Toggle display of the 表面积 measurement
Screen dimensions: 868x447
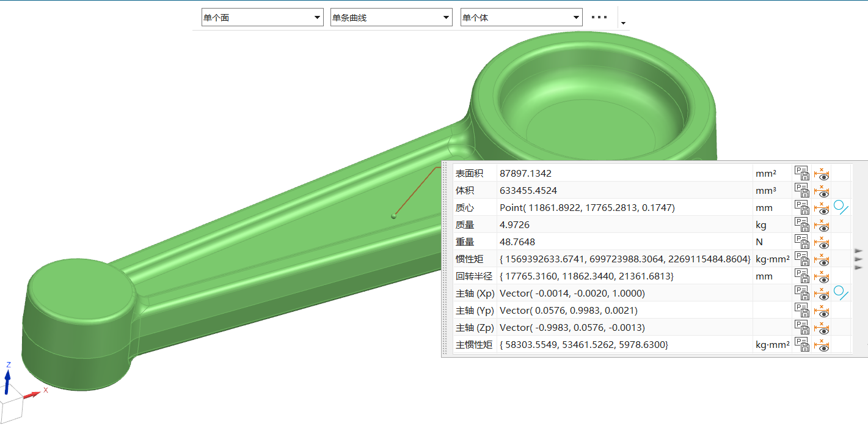[823, 174]
